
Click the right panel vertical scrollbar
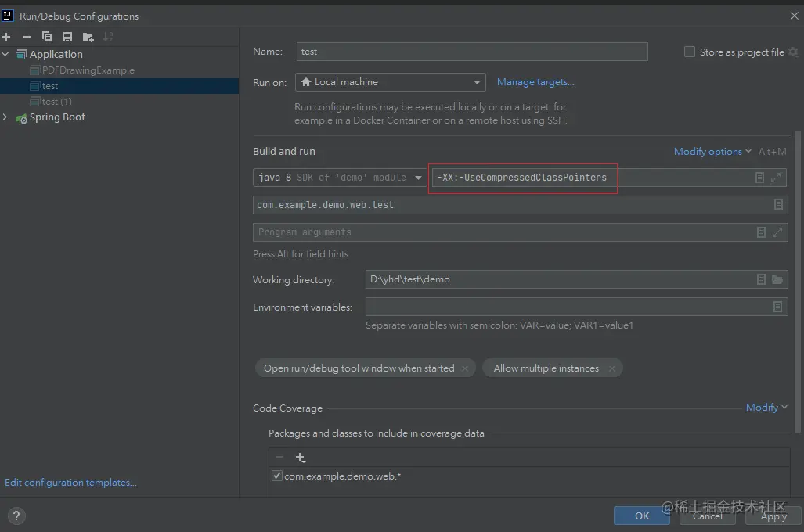click(797, 282)
